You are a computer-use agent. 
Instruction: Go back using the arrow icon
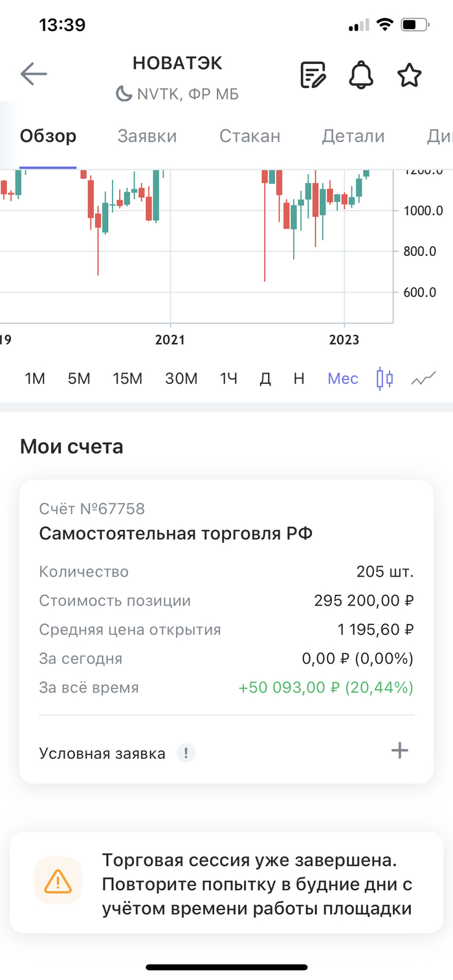[34, 74]
